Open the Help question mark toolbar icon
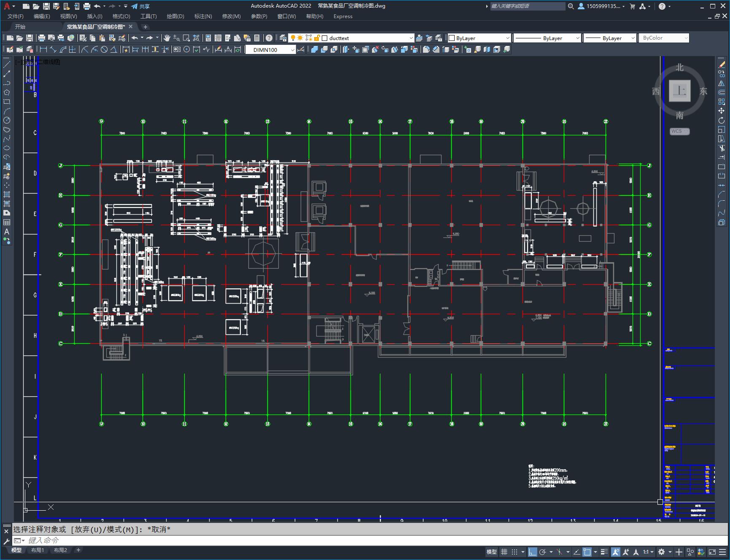Screen dimensions: 730x560 point(269,38)
